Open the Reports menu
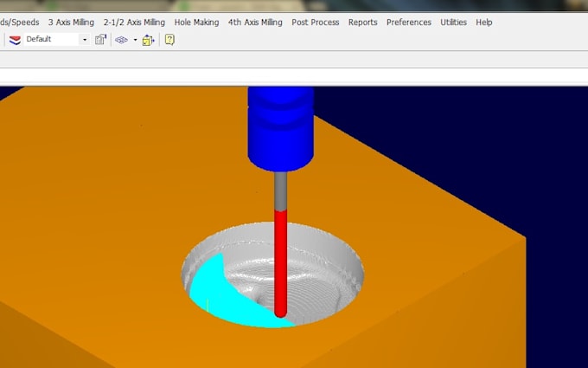 [x=362, y=23]
